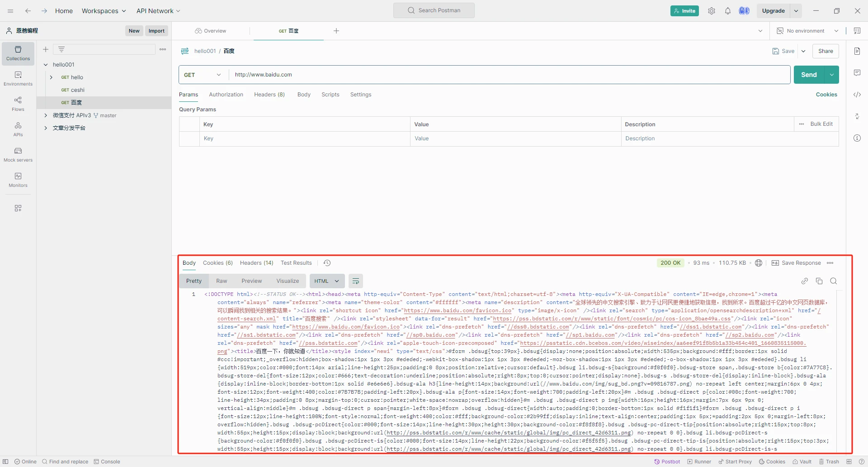
Task: Click the configure sidebar grid icon
Action: click(x=18, y=208)
